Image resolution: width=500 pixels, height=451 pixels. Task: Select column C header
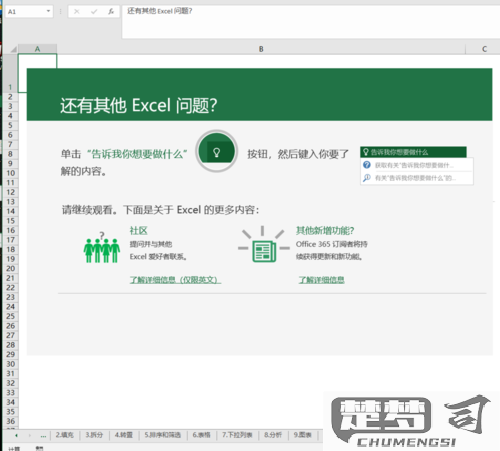point(484,49)
